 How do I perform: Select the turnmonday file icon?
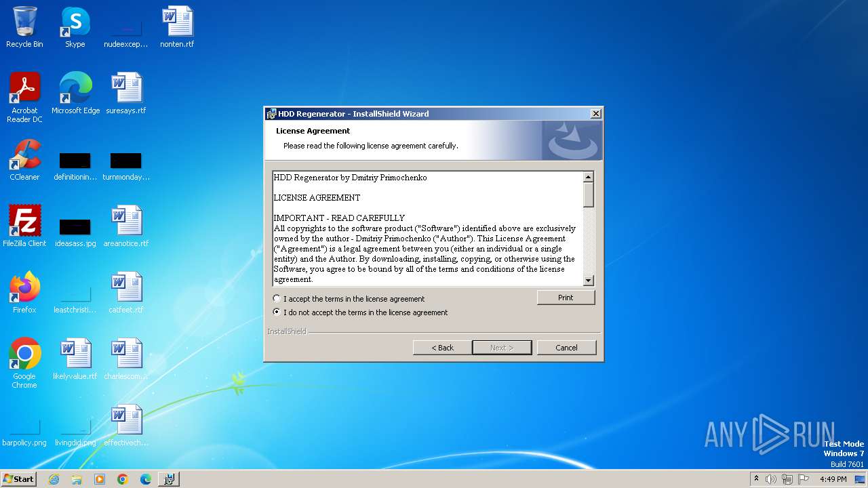click(126, 167)
